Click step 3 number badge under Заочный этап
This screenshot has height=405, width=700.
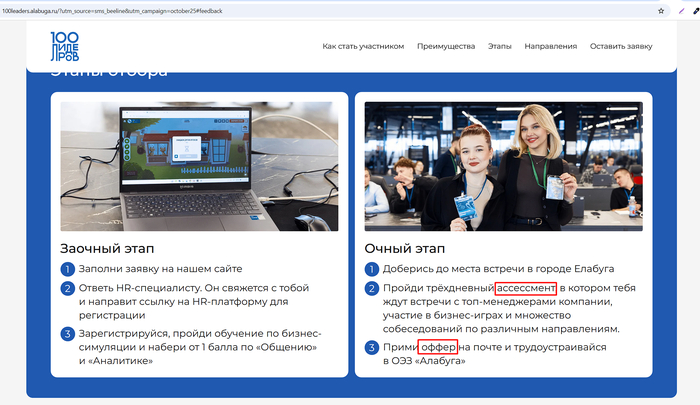point(67,333)
